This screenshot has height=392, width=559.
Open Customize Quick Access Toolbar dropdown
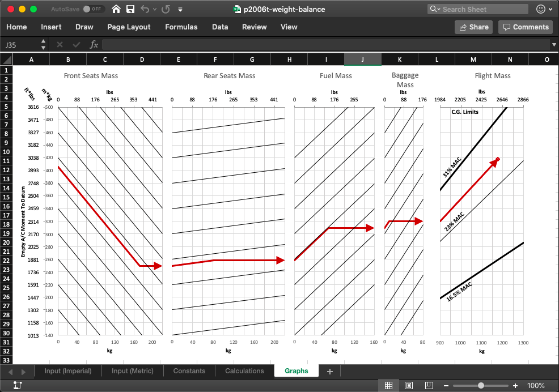180,10
